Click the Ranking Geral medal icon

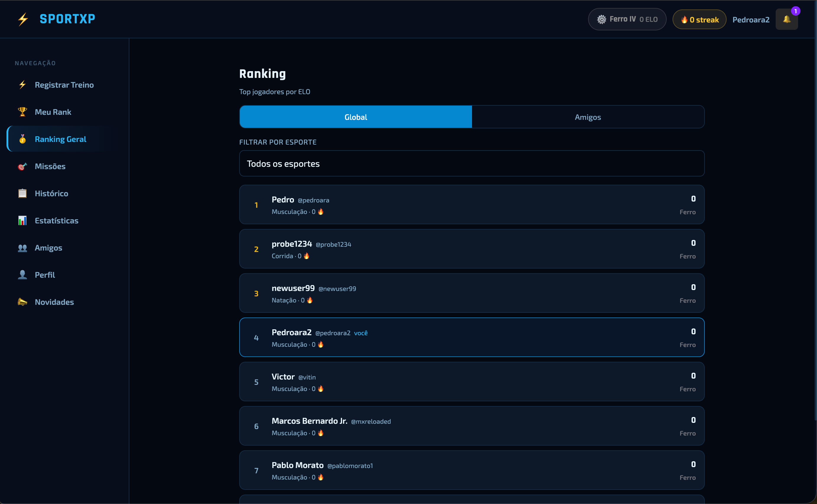point(22,139)
